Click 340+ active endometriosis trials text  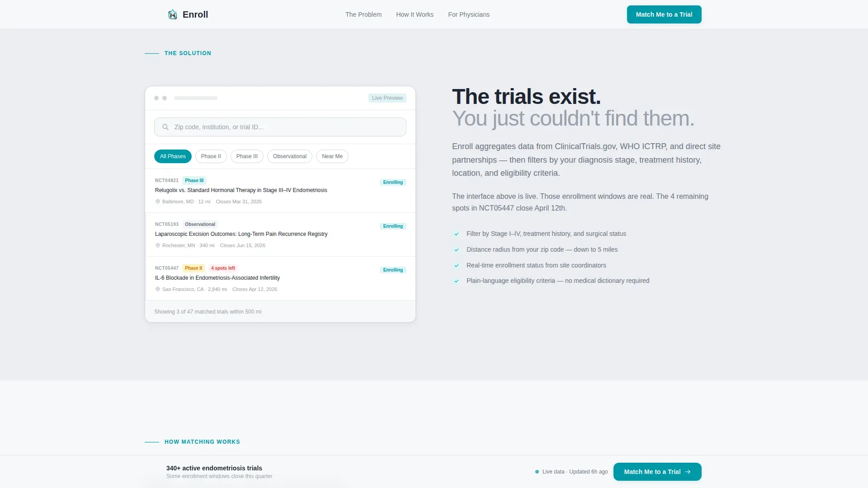[x=214, y=468]
